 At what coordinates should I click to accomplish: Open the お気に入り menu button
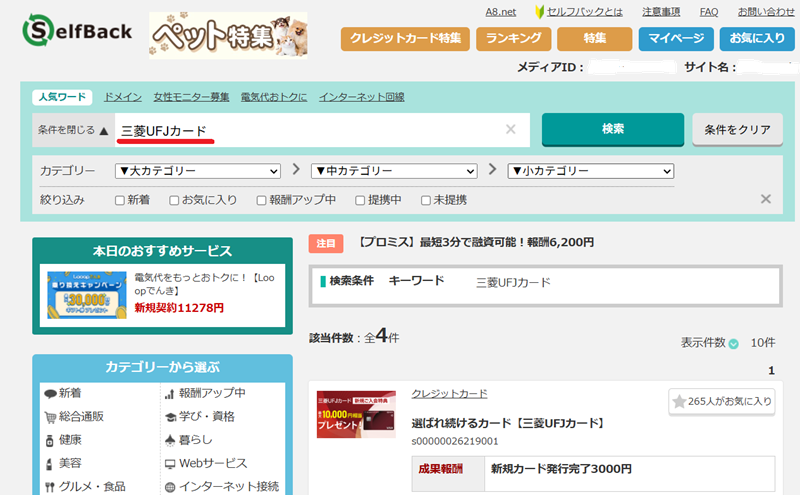coord(757,39)
